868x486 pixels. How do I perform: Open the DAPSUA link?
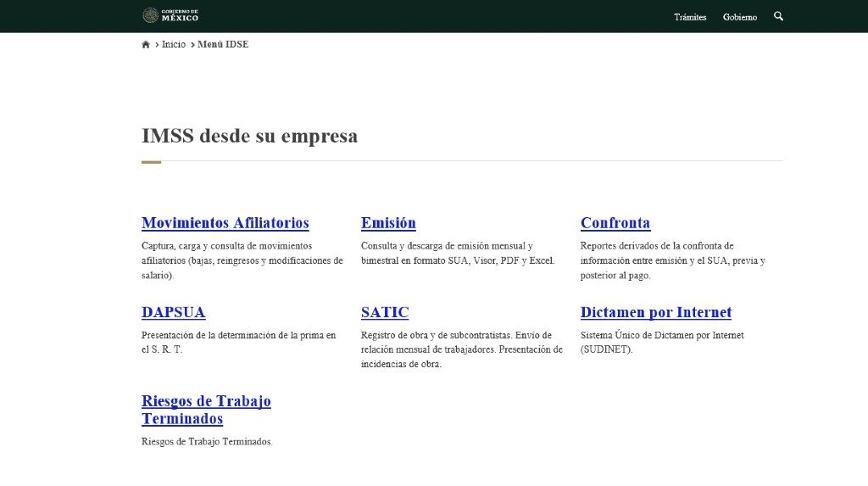coord(173,312)
